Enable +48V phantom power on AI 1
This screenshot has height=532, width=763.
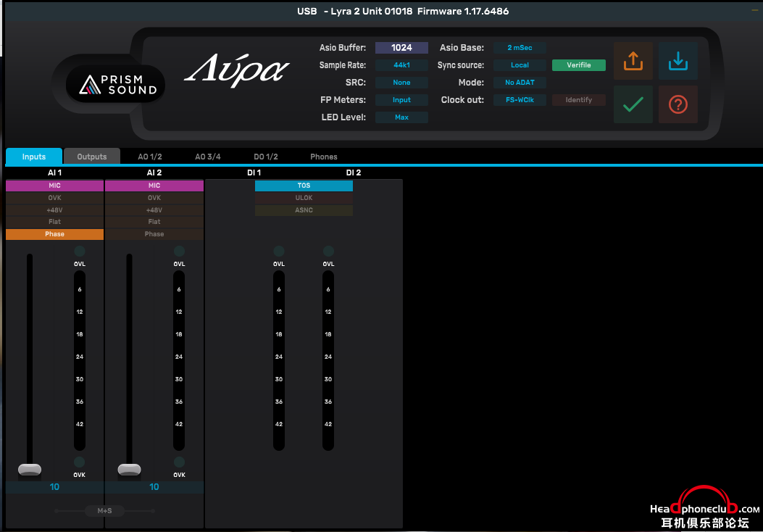point(54,210)
